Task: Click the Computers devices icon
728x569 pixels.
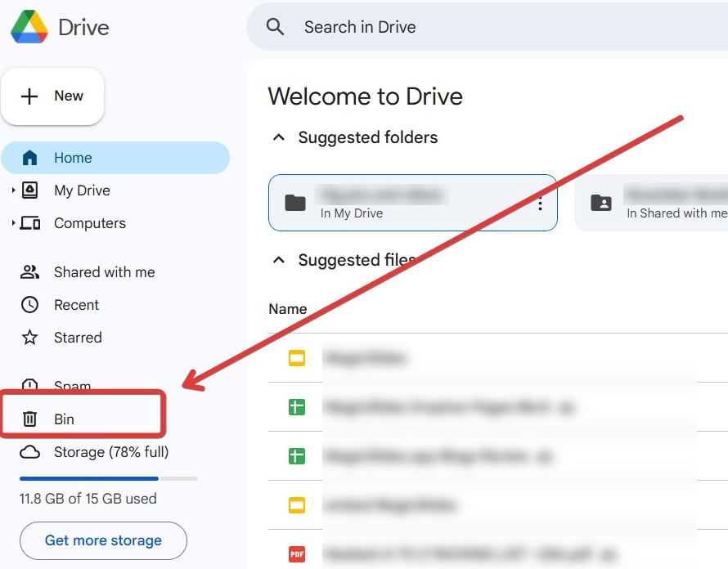Action: (x=30, y=223)
